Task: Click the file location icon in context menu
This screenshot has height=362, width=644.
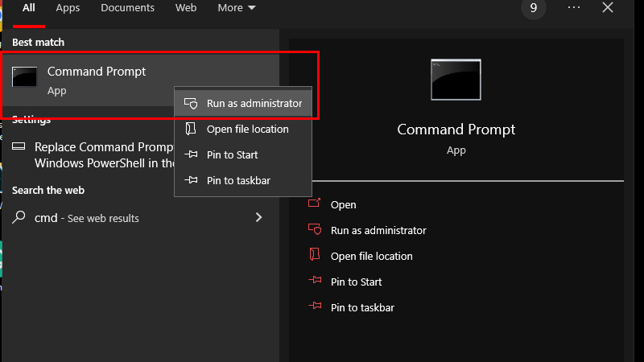Action: click(191, 129)
